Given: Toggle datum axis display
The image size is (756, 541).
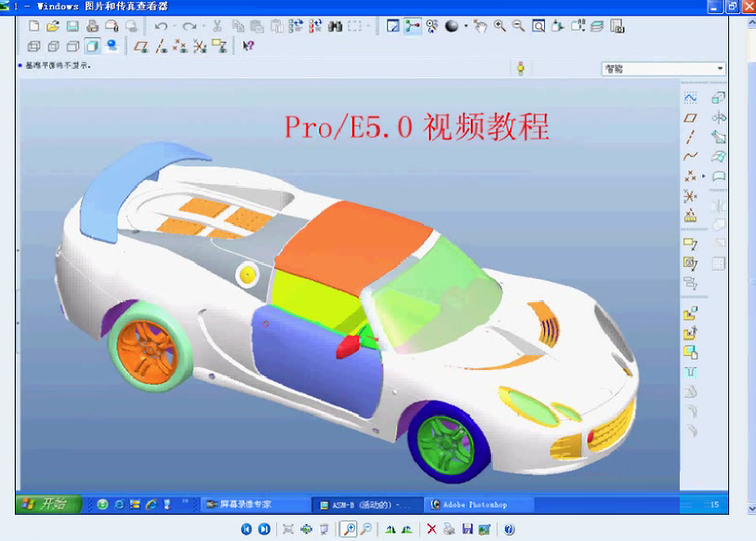Looking at the screenshot, I should click(x=160, y=46).
